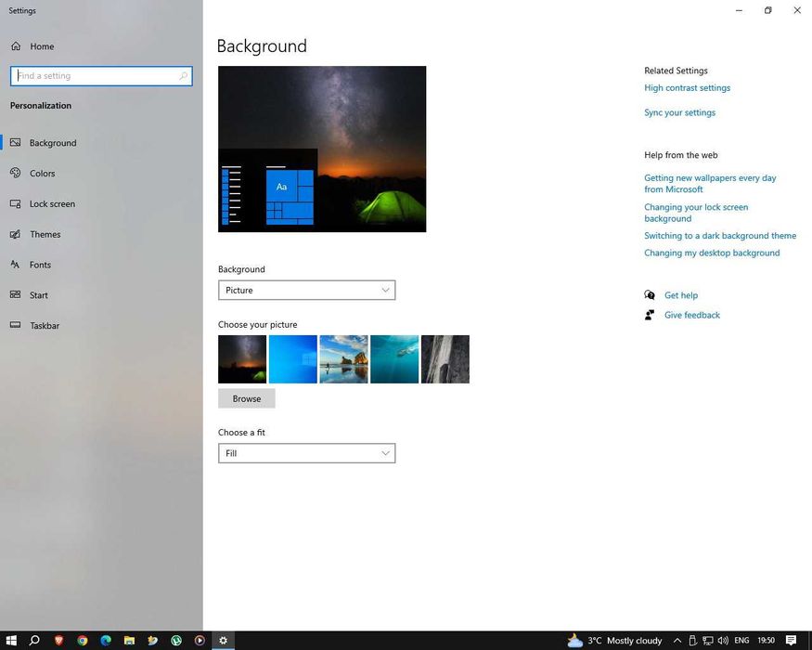
Task: Click the Get help chat bubble icon
Action: pyautogui.click(x=650, y=295)
